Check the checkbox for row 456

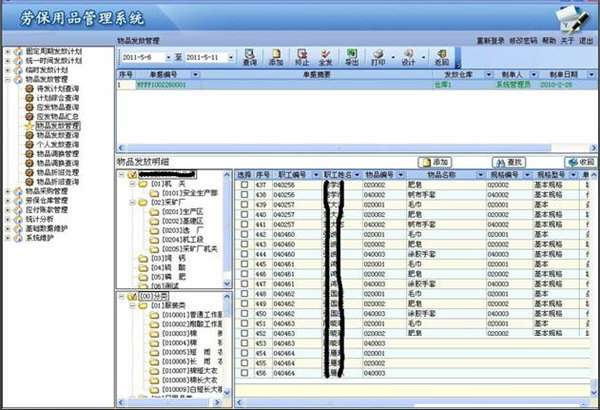244,373
